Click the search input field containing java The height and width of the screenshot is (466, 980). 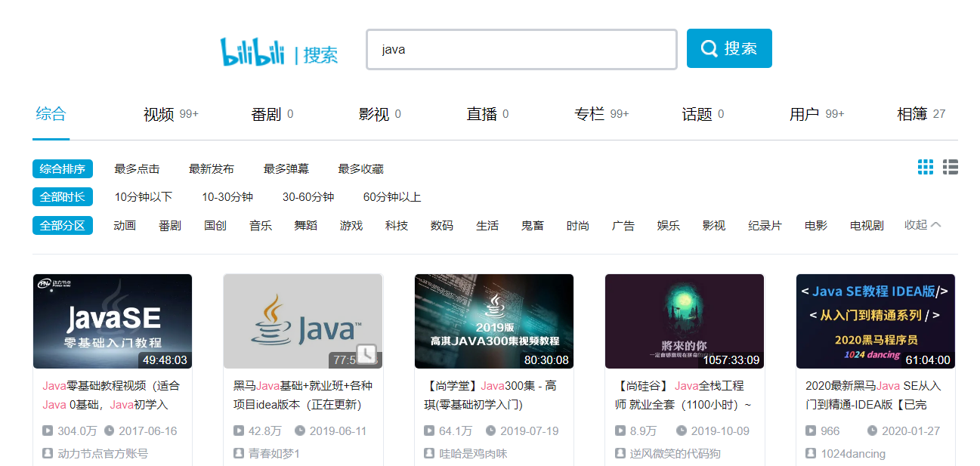(x=521, y=50)
